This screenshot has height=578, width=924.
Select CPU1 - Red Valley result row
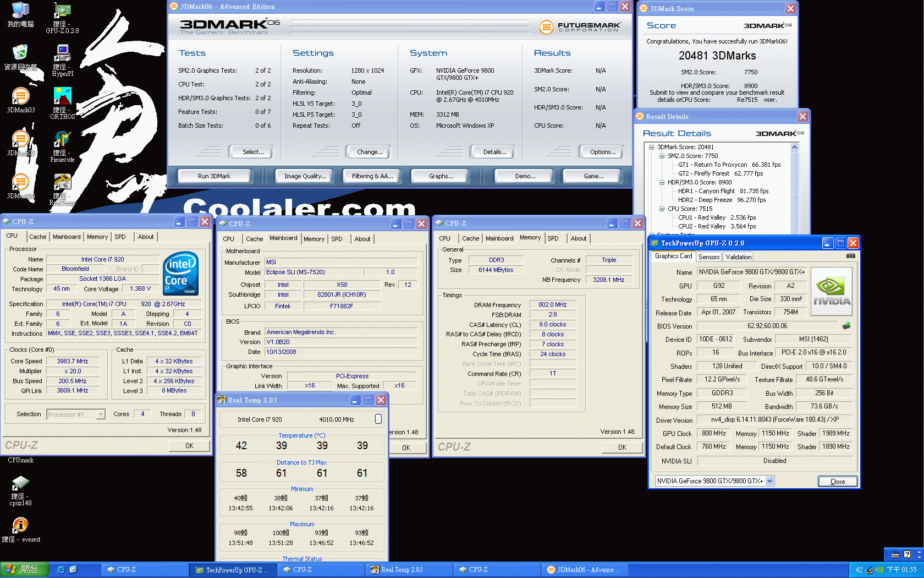pyautogui.click(x=717, y=217)
